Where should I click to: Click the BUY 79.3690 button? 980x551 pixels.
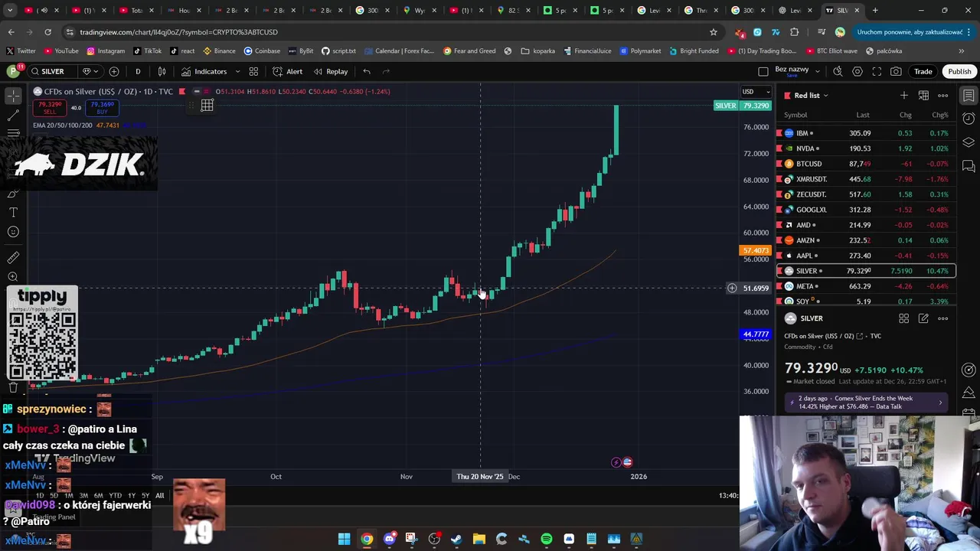tap(102, 108)
